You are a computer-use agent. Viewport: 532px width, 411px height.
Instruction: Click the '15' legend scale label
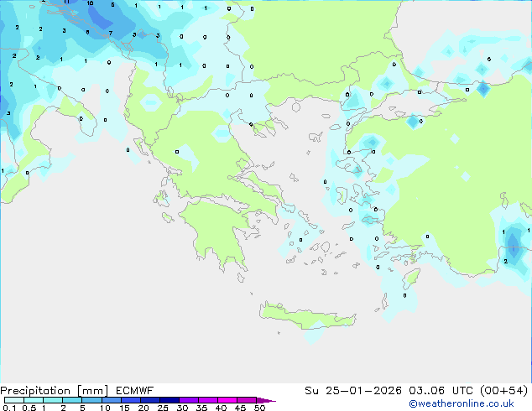click(124, 408)
